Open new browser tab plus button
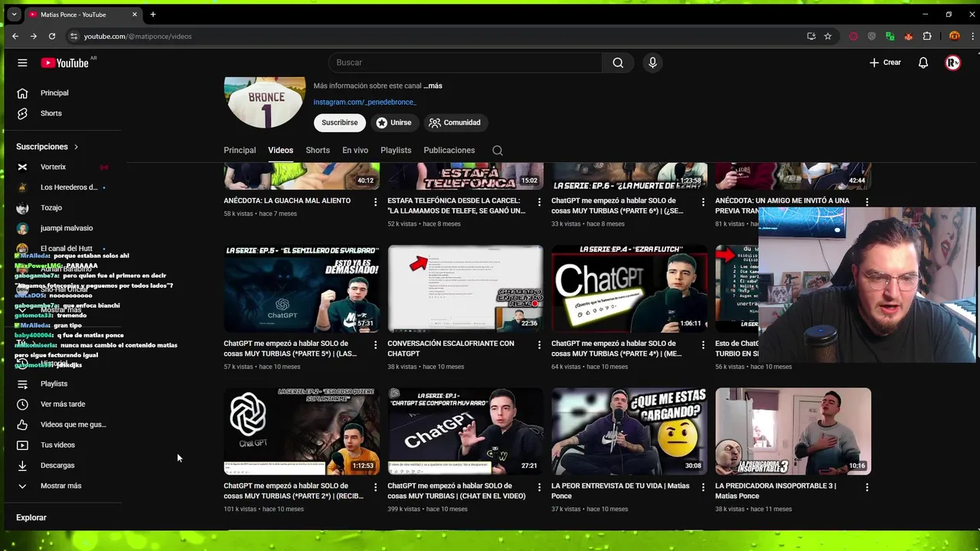 pos(153,15)
